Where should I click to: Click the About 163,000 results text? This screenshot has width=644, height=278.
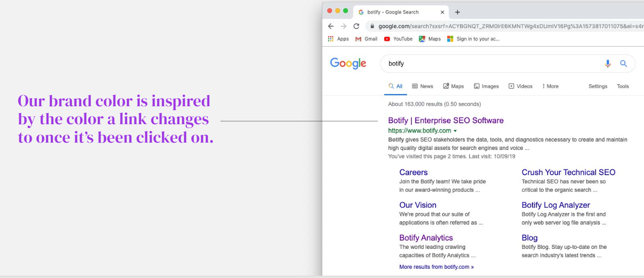pyautogui.click(x=435, y=104)
